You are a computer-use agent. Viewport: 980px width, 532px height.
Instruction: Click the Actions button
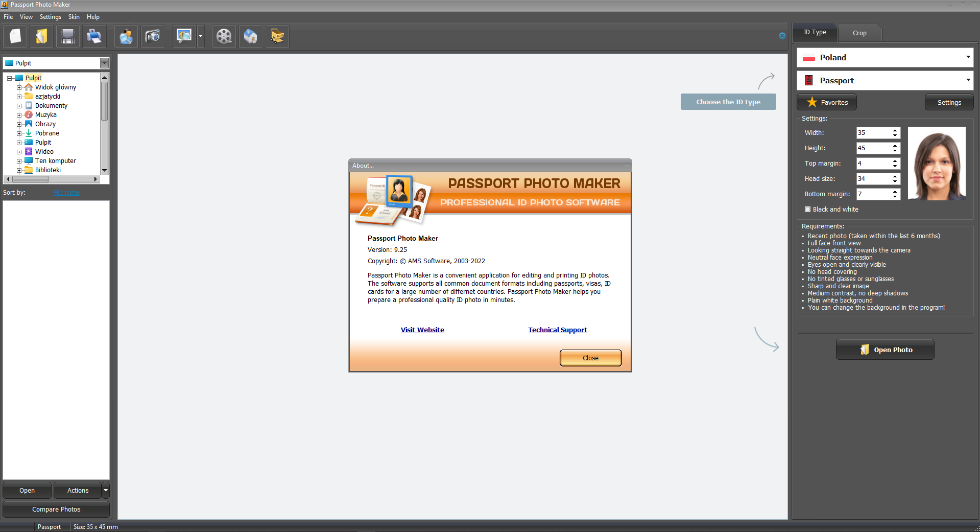click(78, 490)
